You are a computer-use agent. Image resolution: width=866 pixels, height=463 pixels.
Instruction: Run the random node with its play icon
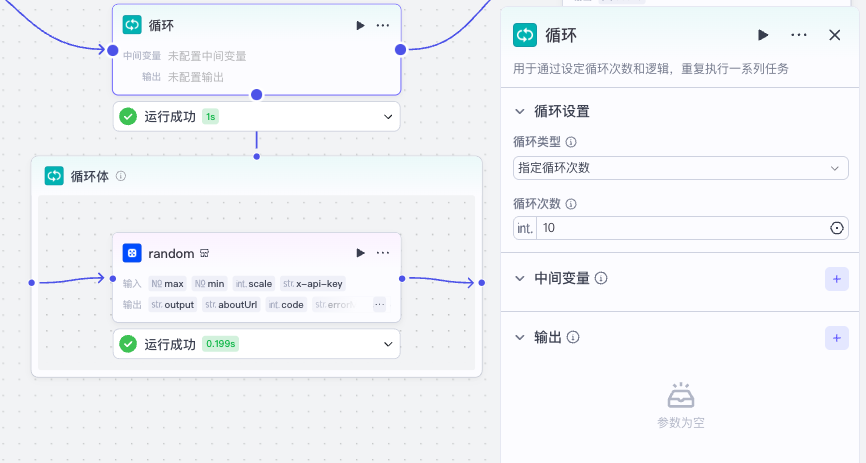click(360, 253)
